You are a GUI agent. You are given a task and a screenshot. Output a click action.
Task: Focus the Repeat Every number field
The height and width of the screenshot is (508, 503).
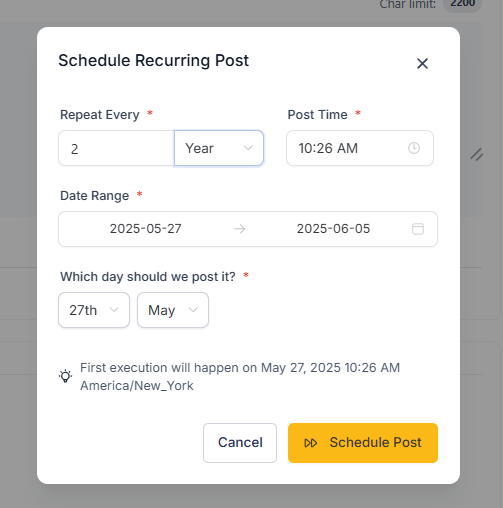tap(116, 148)
